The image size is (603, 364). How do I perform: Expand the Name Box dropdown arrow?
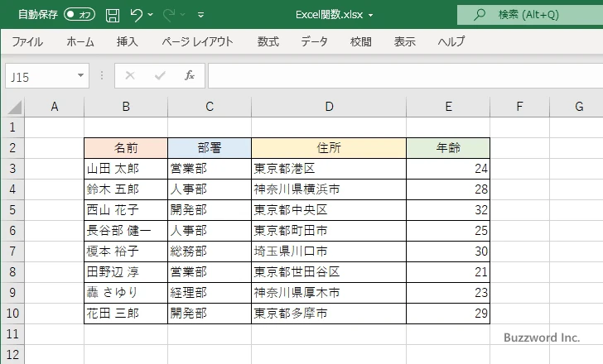point(81,75)
